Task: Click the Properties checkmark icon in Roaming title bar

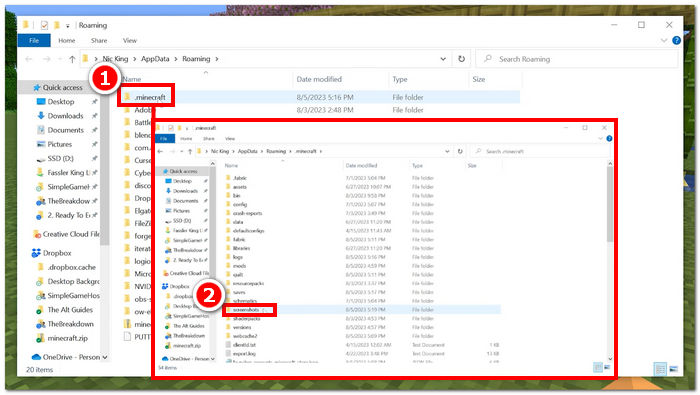Action: pos(44,25)
